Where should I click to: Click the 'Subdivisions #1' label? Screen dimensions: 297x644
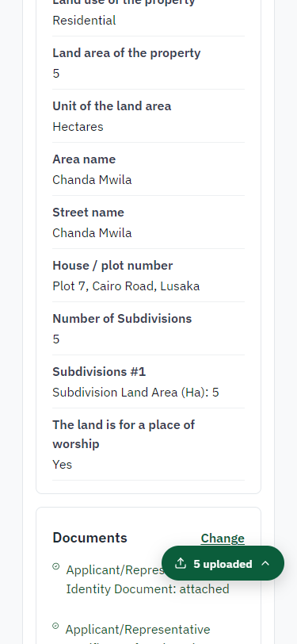pyautogui.click(x=99, y=372)
